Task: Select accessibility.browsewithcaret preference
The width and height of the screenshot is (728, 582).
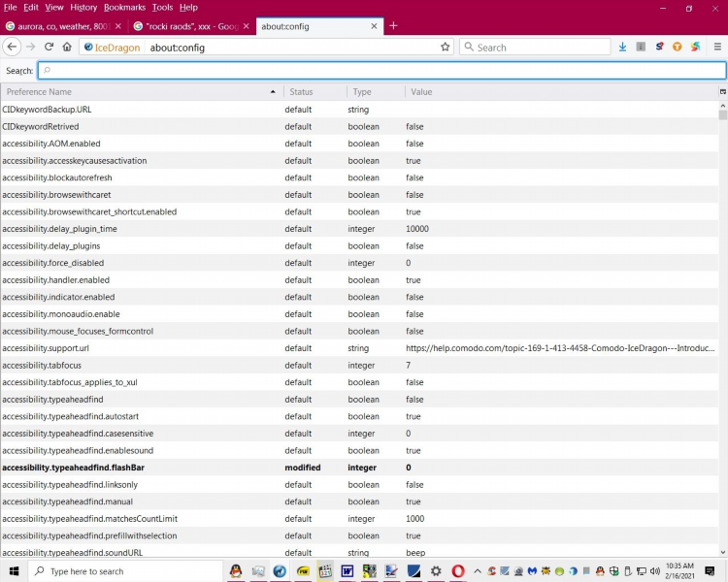Action: (x=359, y=194)
